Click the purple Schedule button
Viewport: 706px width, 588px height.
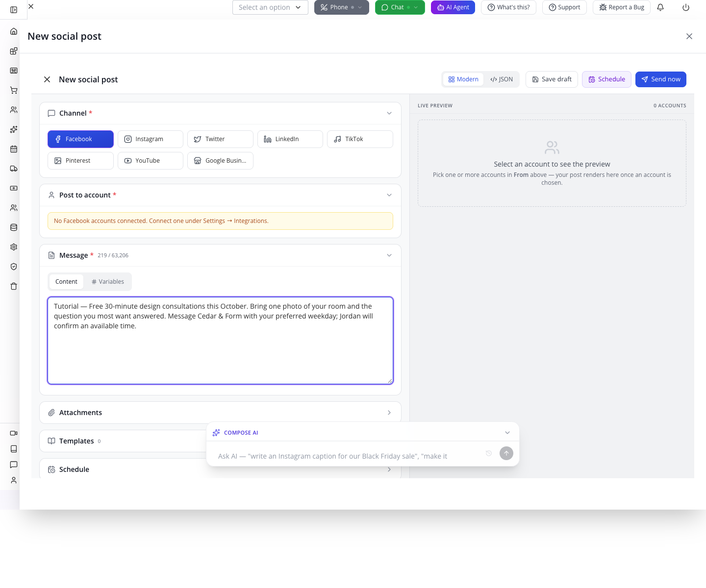[606, 79]
